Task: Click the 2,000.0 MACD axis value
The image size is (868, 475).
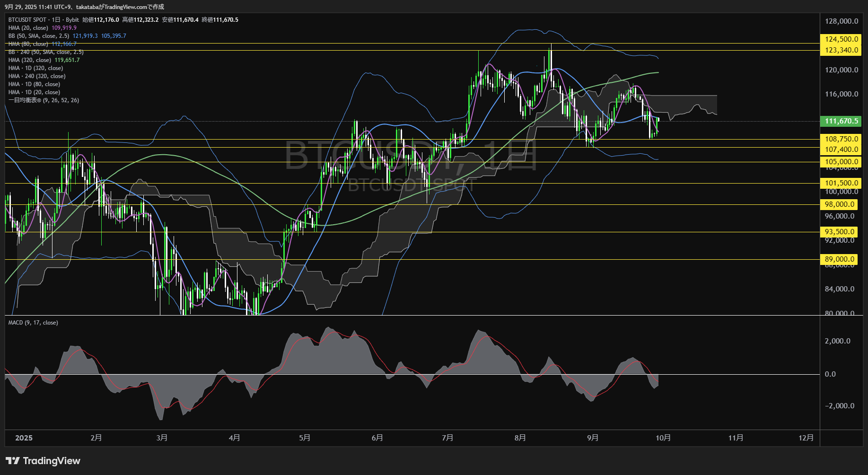Action: coord(838,341)
